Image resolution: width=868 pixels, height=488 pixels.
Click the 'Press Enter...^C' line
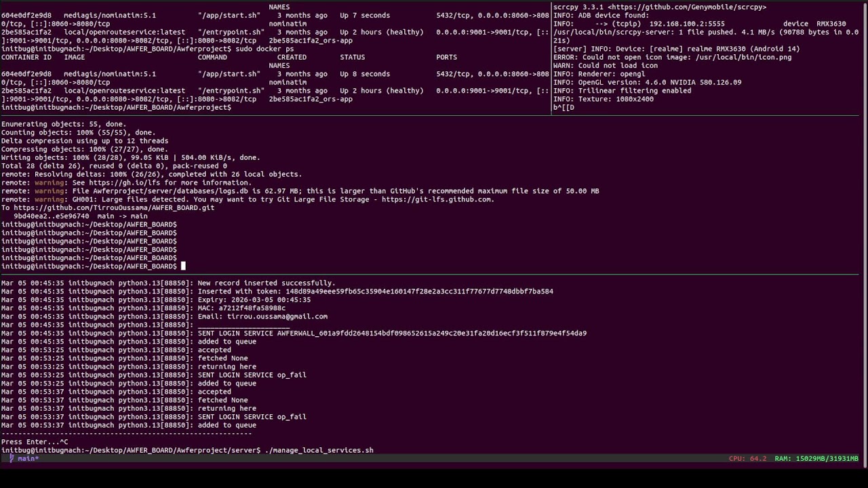pyautogui.click(x=35, y=442)
